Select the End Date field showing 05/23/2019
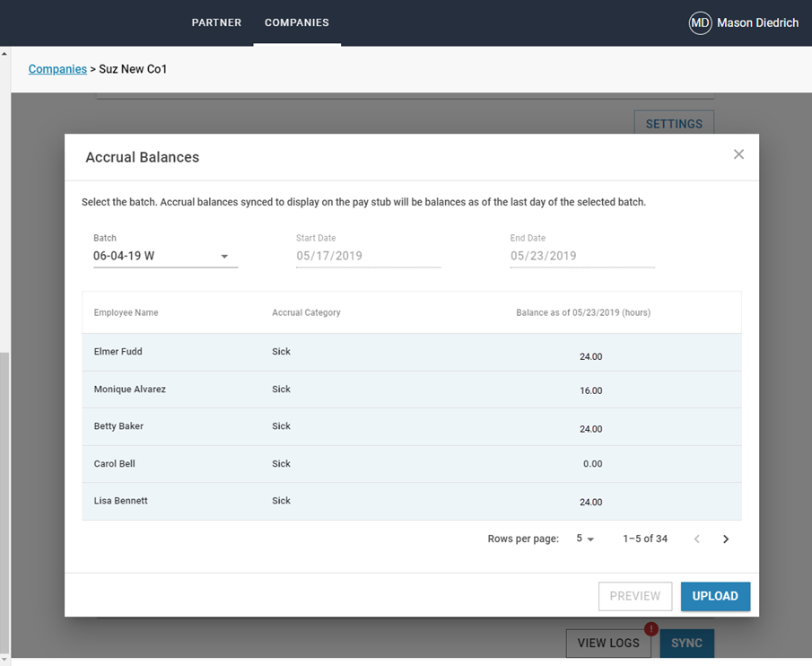 [581, 256]
